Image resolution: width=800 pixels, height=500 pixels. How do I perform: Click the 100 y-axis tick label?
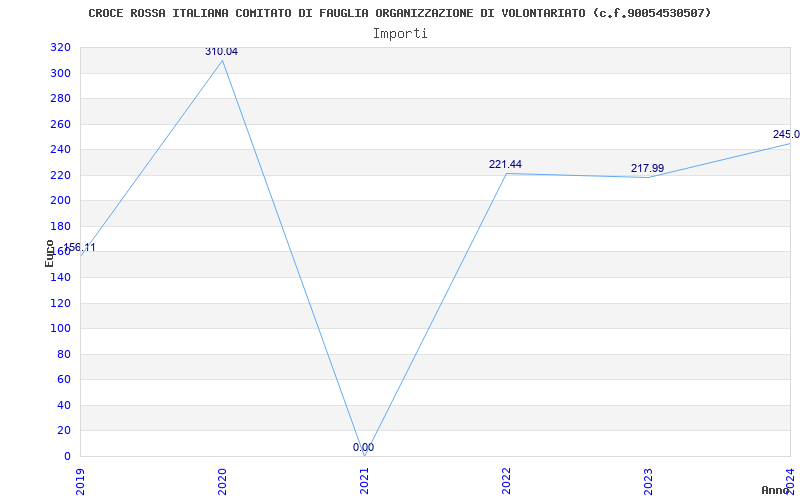click(x=60, y=329)
